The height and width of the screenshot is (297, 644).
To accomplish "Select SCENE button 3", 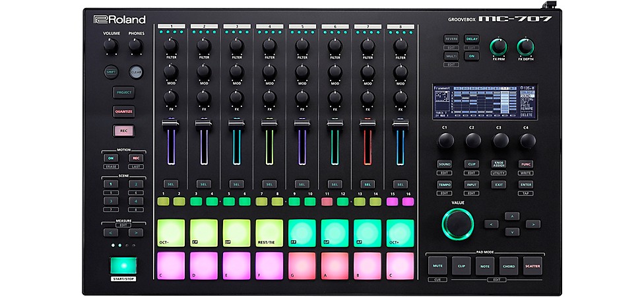I will pyautogui.click(x=111, y=201).
